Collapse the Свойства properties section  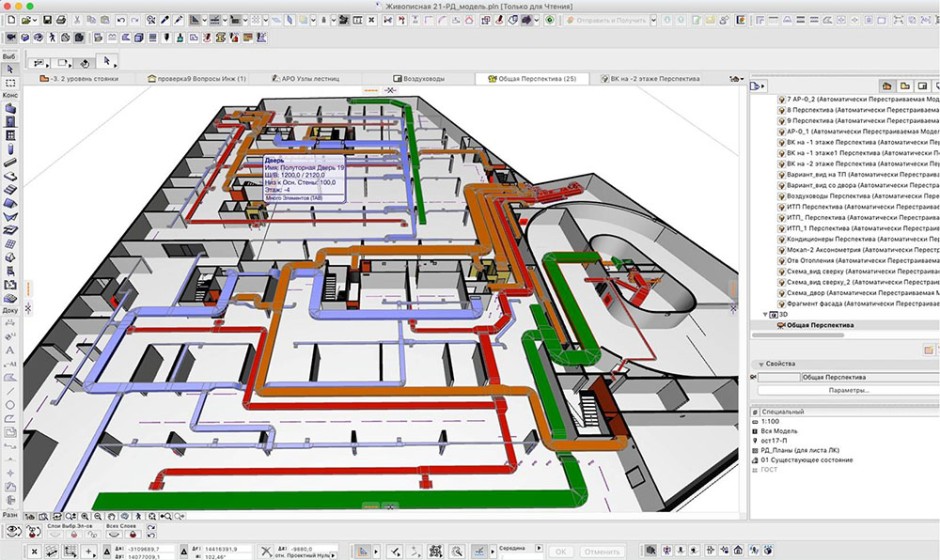click(x=757, y=363)
